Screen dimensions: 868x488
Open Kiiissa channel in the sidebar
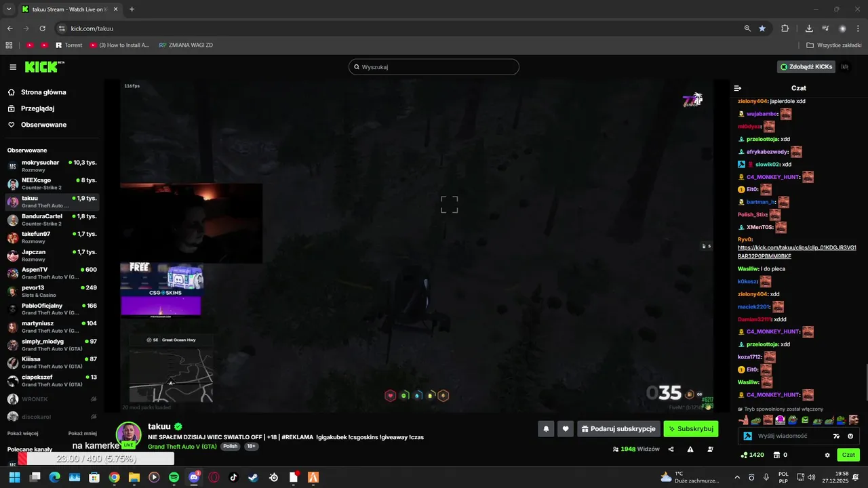click(52, 363)
